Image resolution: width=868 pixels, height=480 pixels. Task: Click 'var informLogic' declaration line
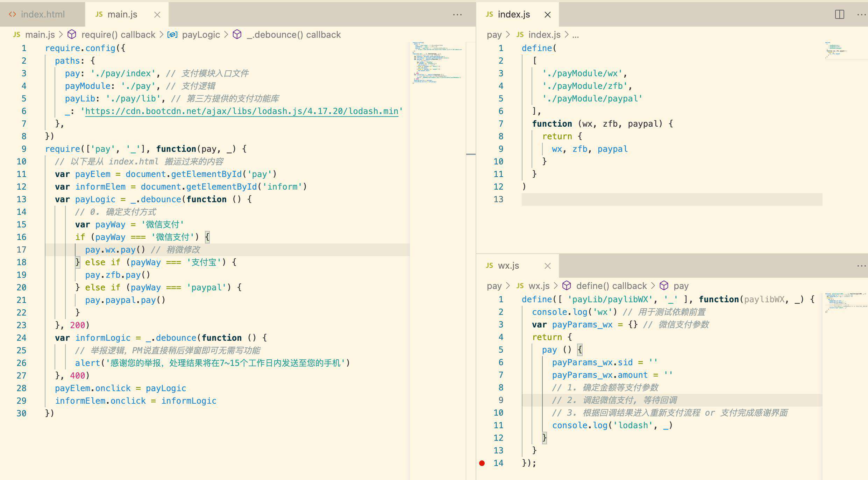point(161,338)
